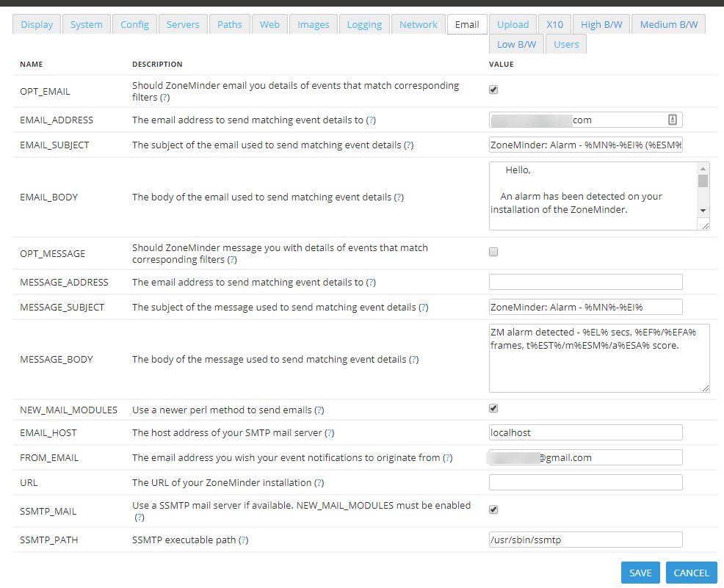Open help (?) for NEW_MAIL_MODULES description
The image size is (724, 588).
click(x=319, y=410)
